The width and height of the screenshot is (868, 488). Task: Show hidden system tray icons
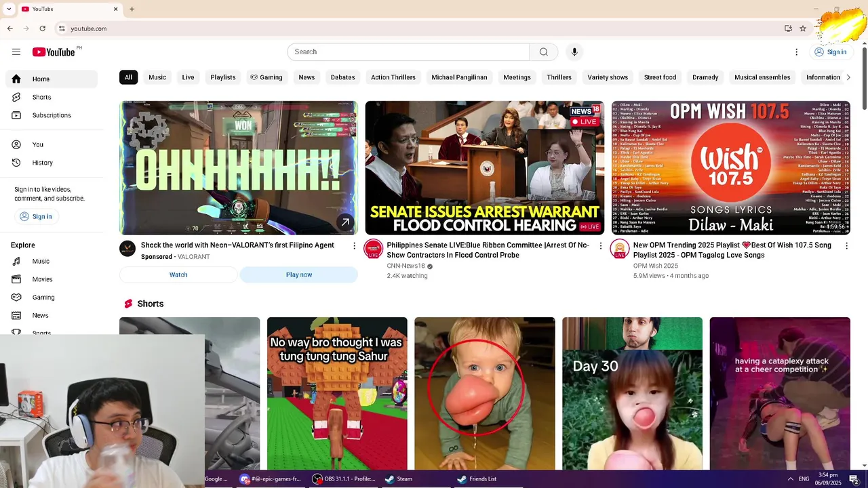pos(790,479)
